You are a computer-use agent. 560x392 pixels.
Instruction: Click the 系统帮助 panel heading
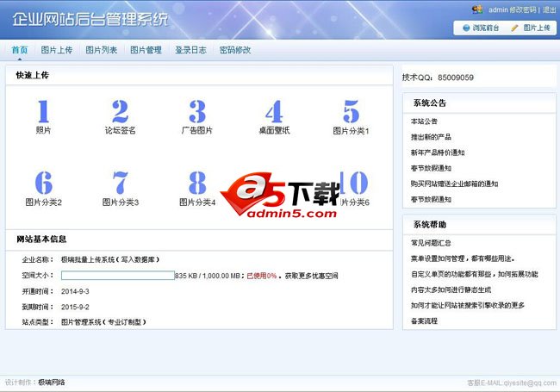430,225
